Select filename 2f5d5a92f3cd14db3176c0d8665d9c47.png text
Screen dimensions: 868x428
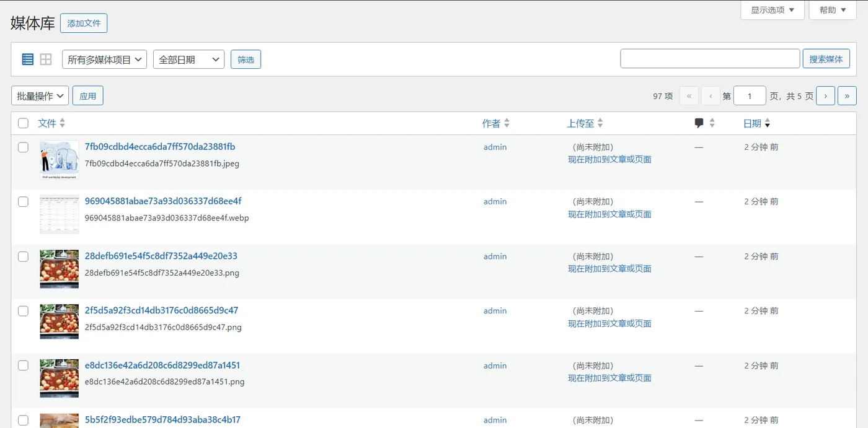tap(163, 327)
